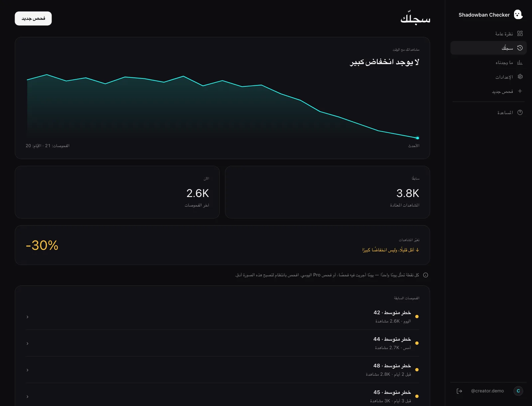The width and height of the screenshot is (532, 406).
Task: Click the 3.8K usual views card
Action: (328, 192)
